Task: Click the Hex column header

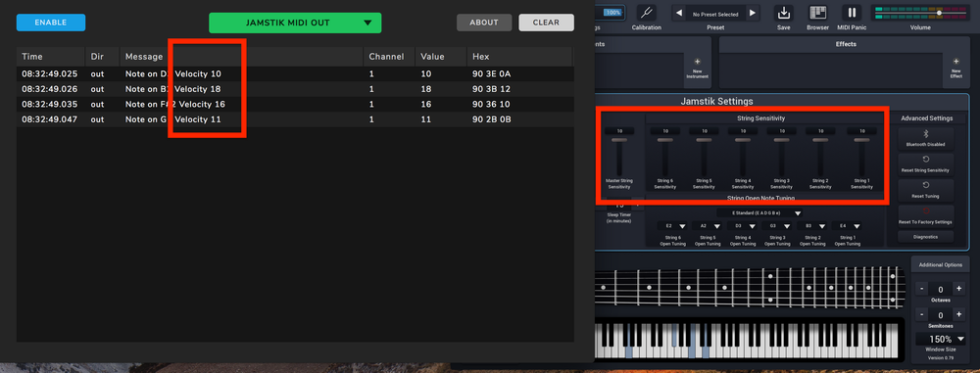Action: pyautogui.click(x=520, y=56)
